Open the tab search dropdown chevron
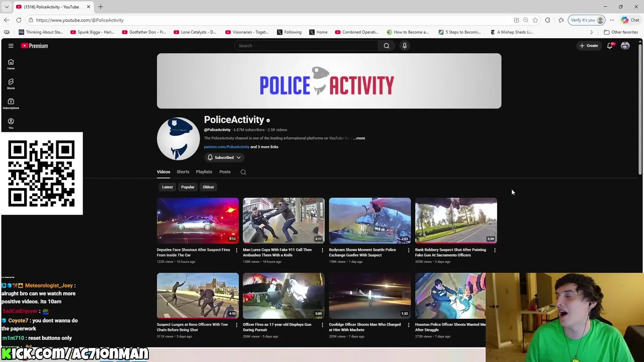Viewport: 644px width, 362px height. [6, 7]
